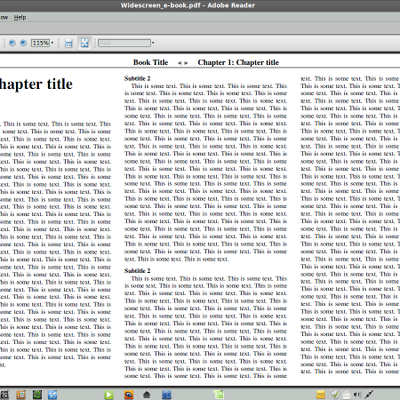Open the Find options dropdown arrow
Image resolution: width=400 pixels, height=400 pixels.
(153, 43)
